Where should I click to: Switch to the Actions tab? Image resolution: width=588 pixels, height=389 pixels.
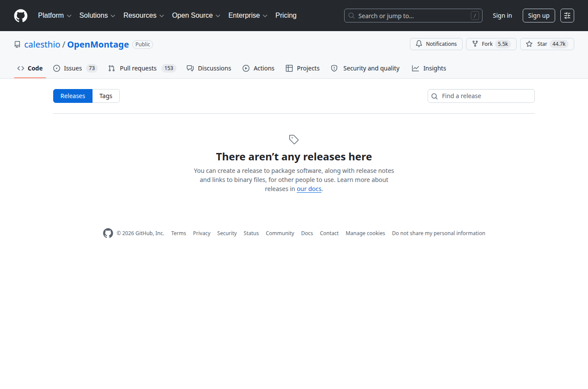(x=259, y=68)
